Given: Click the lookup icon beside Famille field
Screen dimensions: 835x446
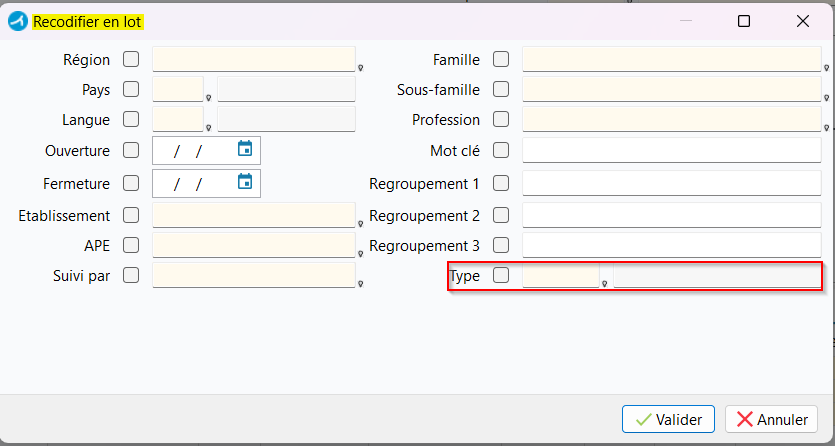Looking at the screenshot, I should [x=826, y=68].
